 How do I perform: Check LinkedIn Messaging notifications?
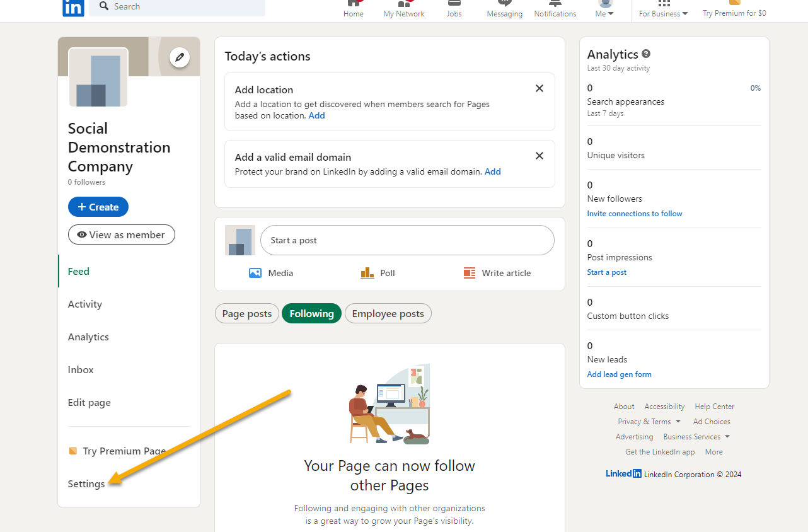click(x=504, y=8)
